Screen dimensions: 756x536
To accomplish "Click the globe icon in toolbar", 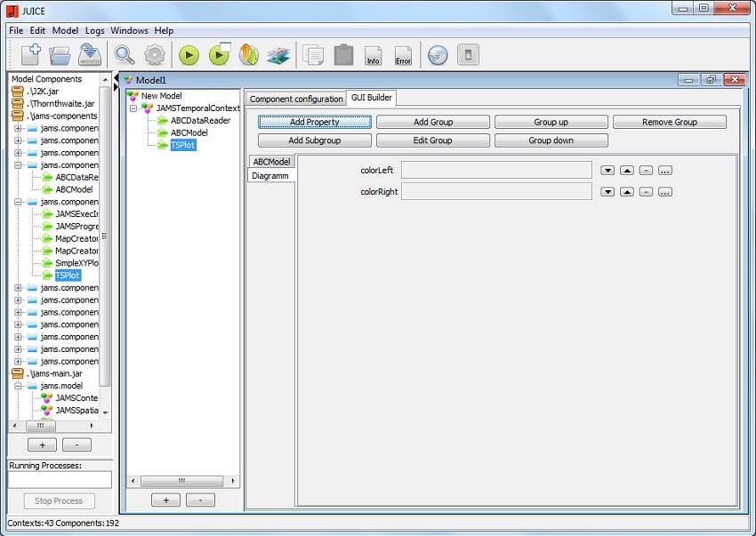I will pyautogui.click(x=438, y=55).
